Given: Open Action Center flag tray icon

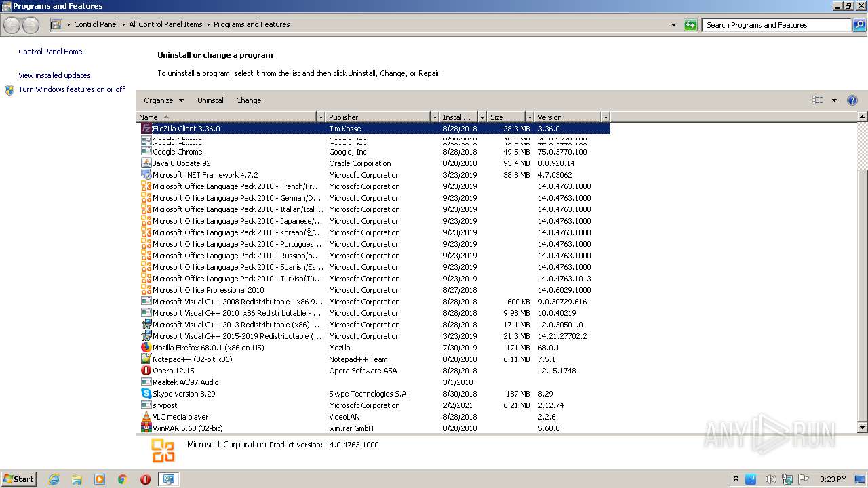Looking at the screenshot, I should click(x=804, y=479).
